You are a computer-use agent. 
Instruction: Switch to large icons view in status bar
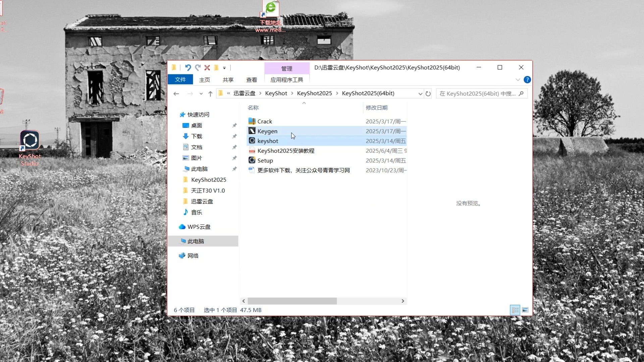tap(525, 310)
